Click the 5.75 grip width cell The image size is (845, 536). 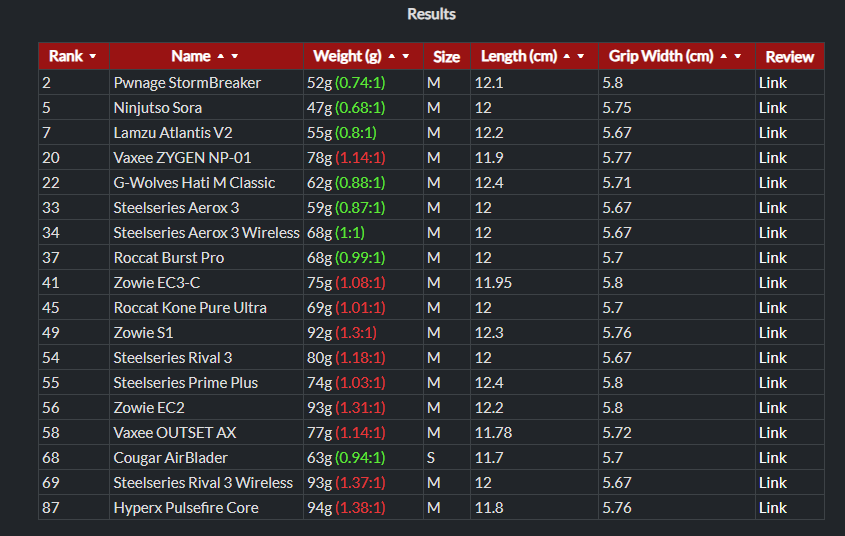click(x=677, y=108)
